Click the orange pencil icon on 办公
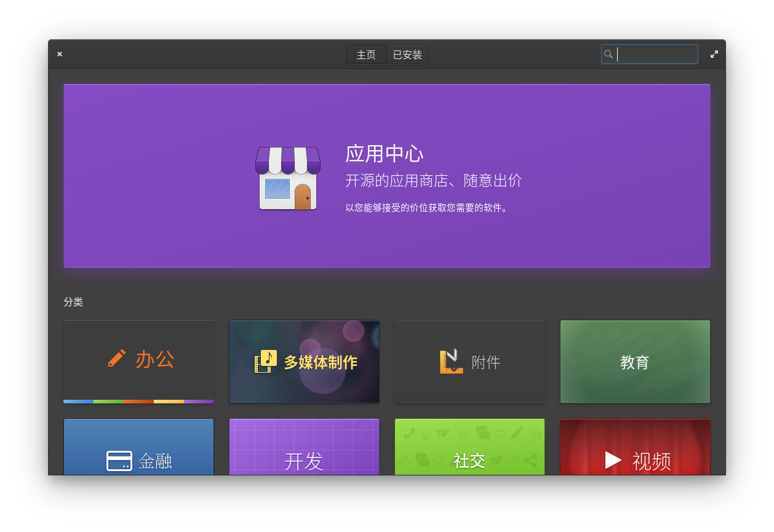The image size is (774, 532). (x=117, y=358)
